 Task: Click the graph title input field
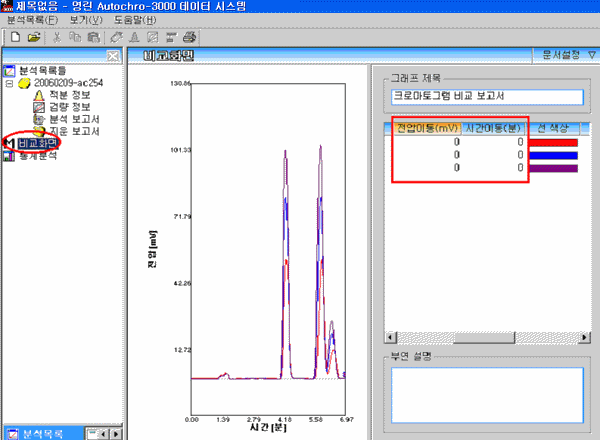point(486,98)
